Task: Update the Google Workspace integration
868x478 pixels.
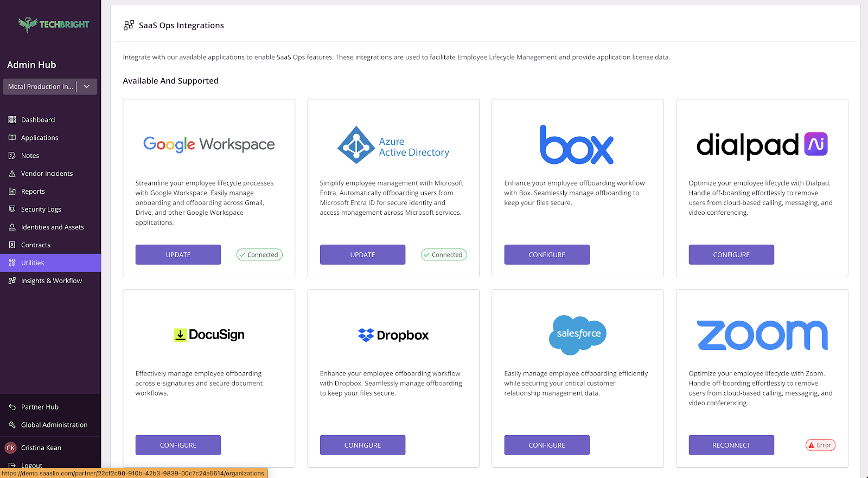Action: [x=178, y=254]
